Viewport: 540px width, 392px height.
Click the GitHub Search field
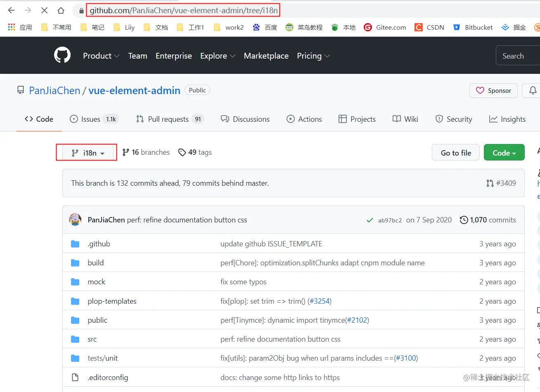(518, 56)
